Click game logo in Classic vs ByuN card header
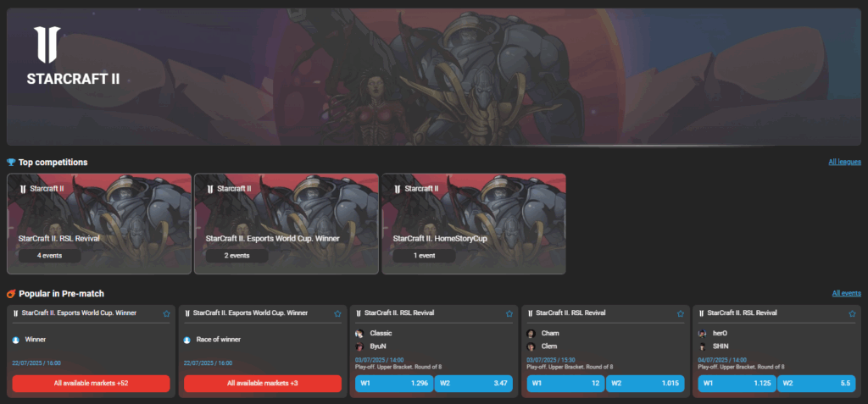The image size is (868, 404). coord(359,313)
